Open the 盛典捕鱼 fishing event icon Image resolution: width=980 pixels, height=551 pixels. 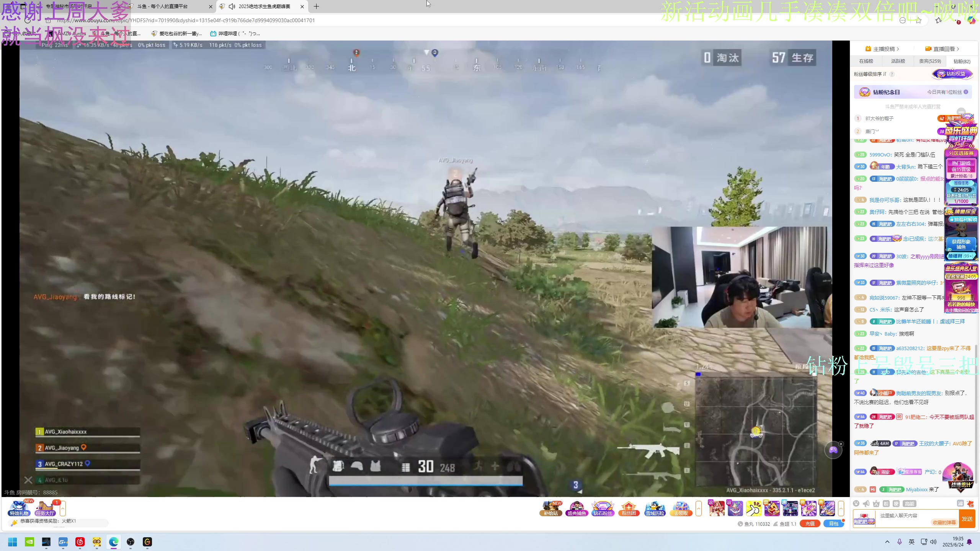click(577, 509)
